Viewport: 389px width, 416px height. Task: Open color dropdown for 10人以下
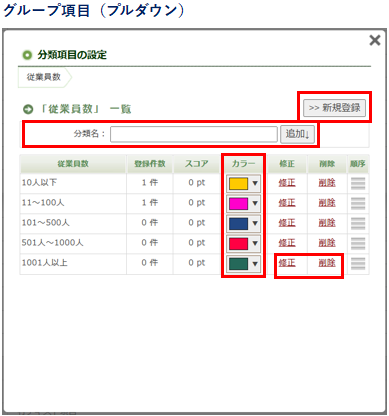click(x=255, y=183)
